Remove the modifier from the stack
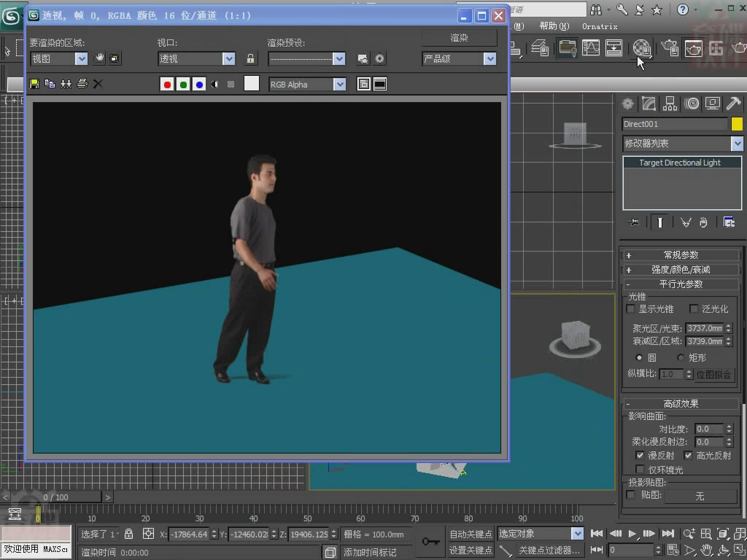 (704, 222)
